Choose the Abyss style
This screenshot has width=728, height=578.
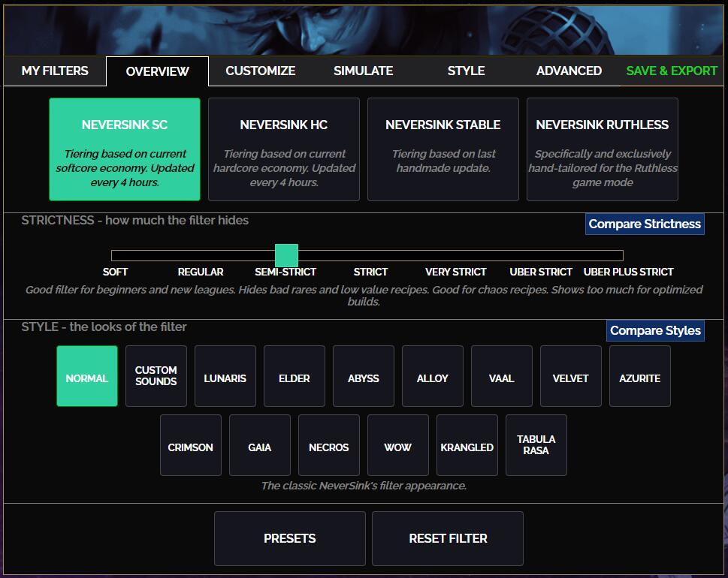(x=364, y=376)
